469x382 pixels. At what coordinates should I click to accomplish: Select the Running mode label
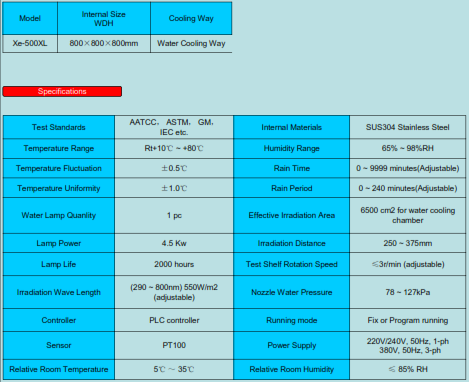tap(292, 320)
